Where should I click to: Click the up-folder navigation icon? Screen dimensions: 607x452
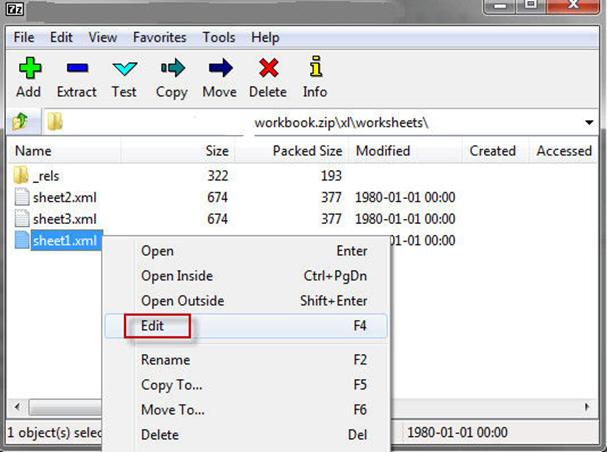(x=20, y=122)
